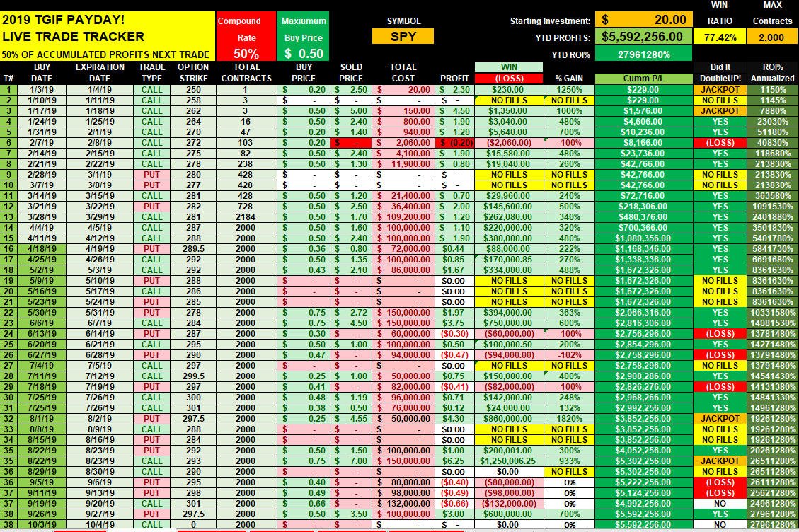Screen dimensions: 799x532
Task: Click the 'DoubleUP!' column header
Action: pos(720,79)
